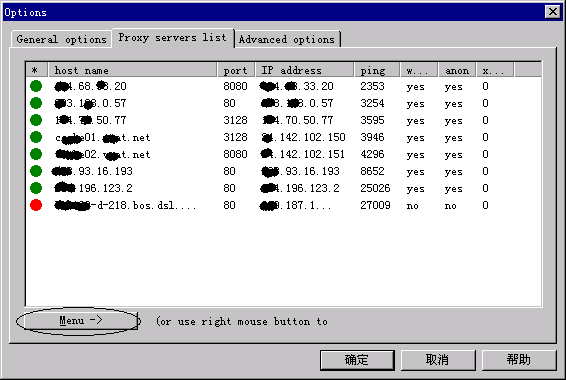The image size is (566, 380).
Task: Click the red status dot in ping 27009 row
Action: [36, 205]
